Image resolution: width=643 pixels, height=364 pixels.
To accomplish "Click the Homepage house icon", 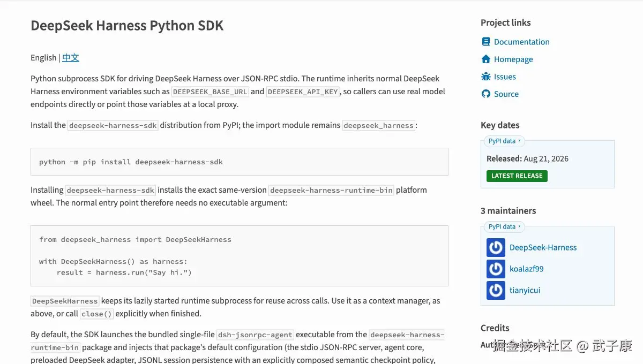I will pyautogui.click(x=486, y=59).
